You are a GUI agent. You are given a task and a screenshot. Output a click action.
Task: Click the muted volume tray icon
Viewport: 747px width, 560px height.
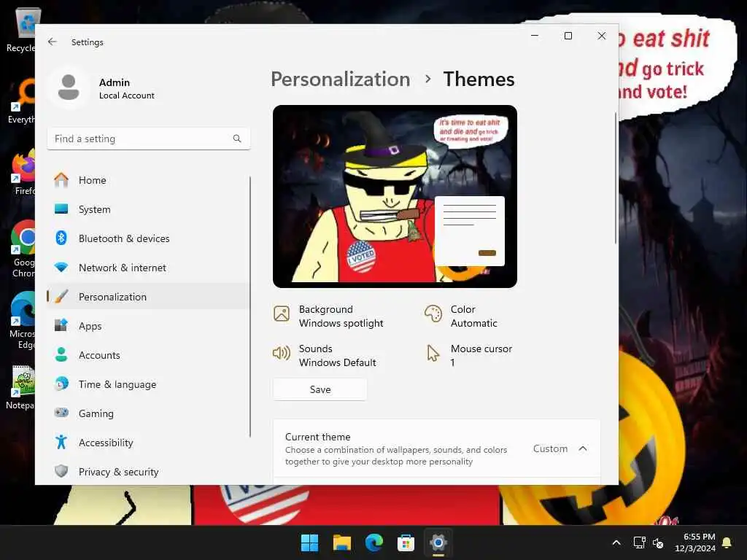pyautogui.click(x=658, y=542)
